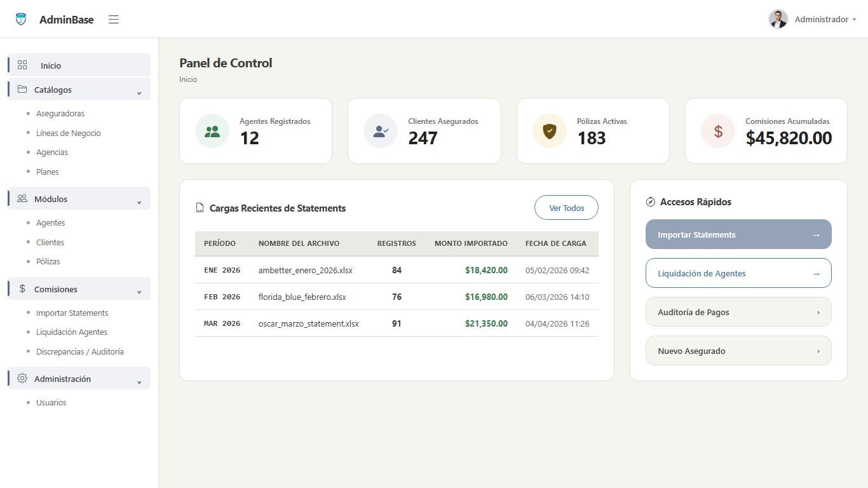Click the arrow on Liquidación de Agentes button

[x=817, y=274]
